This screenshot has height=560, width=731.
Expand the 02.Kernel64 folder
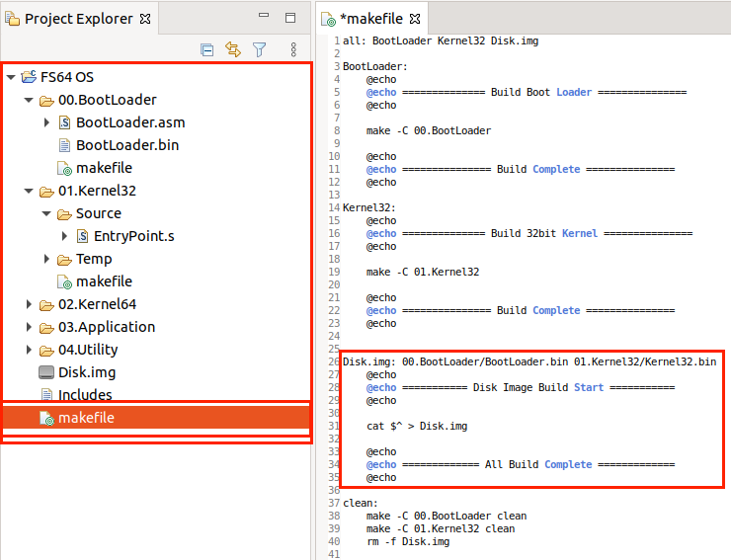tap(29, 304)
